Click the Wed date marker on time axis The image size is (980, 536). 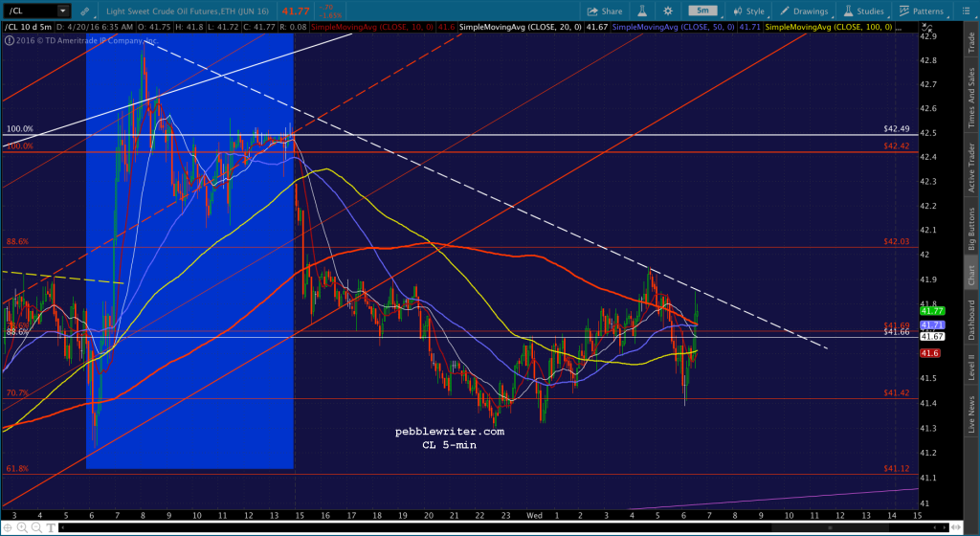(534, 515)
